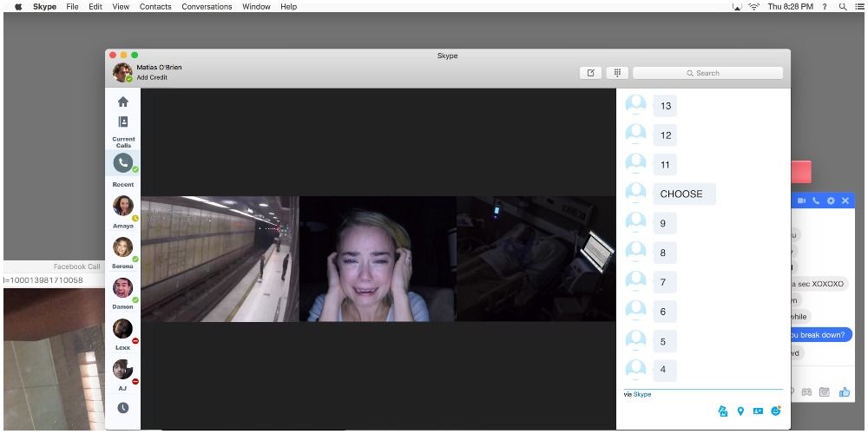Open the View menu
This screenshot has width=868, height=434.
(121, 7)
